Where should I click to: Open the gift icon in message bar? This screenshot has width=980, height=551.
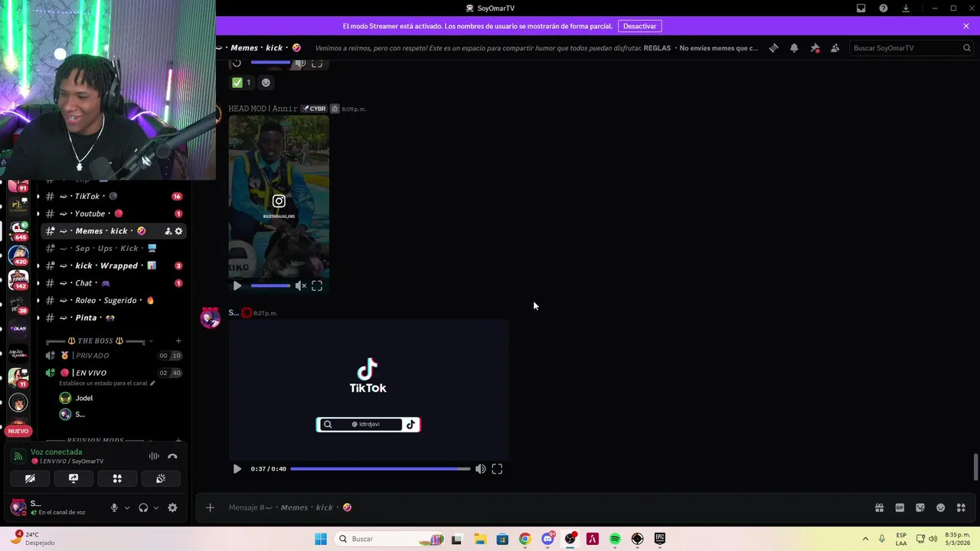coord(879,507)
